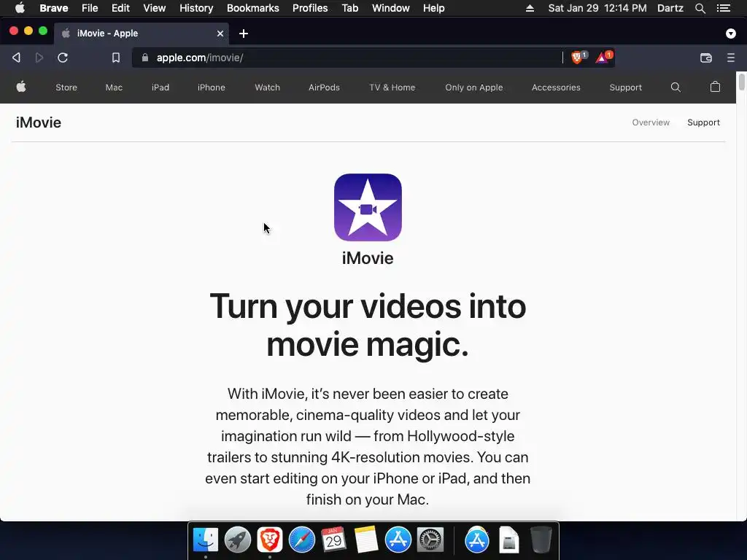The image size is (747, 560).
Task: Open Launchpad rocket from the Dock
Action: point(238,540)
